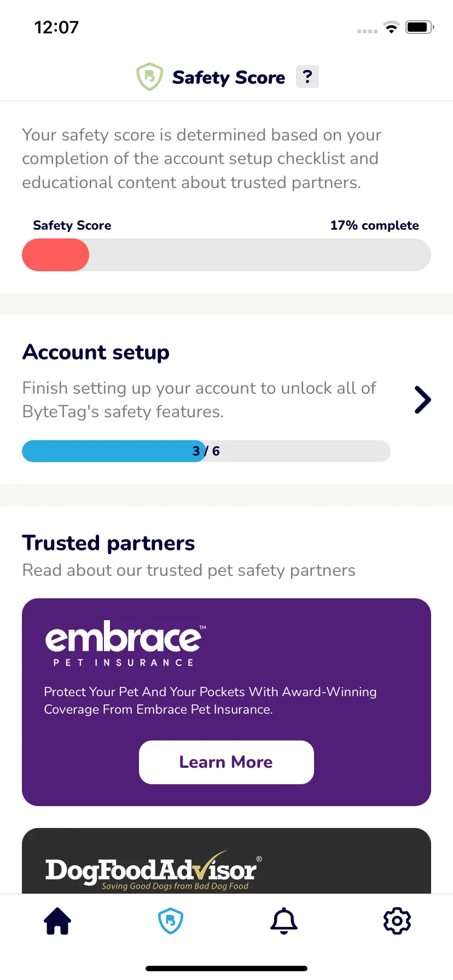Select the ByteTag shield tab icon
Image resolution: width=453 pixels, height=980 pixels.
[x=171, y=921]
